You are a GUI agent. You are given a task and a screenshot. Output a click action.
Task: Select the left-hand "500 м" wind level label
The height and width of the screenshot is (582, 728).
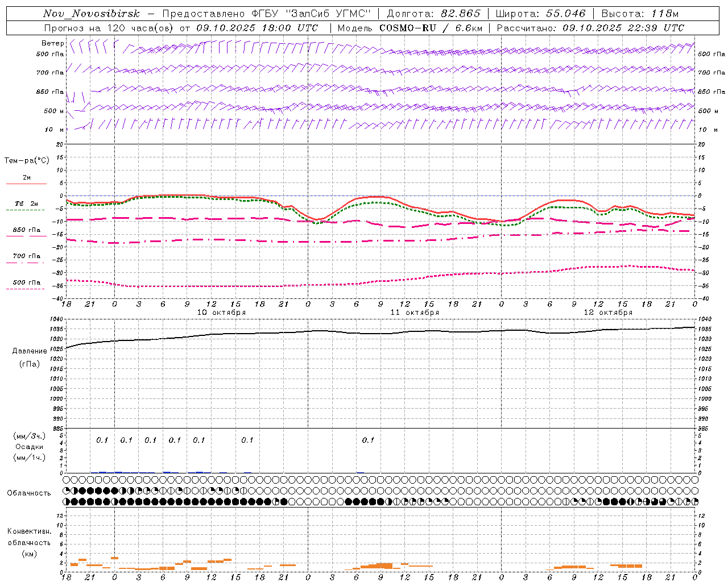pos(54,111)
